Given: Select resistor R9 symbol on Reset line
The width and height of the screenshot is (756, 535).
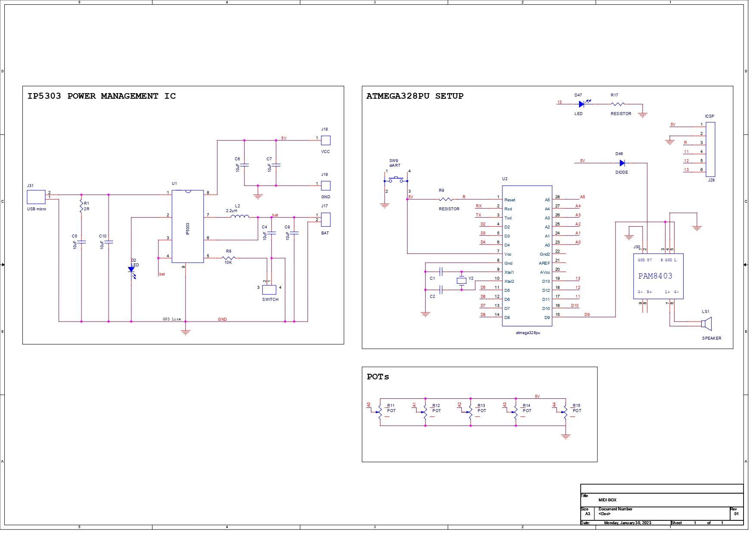Looking at the screenshot, I should pos(445,199).
